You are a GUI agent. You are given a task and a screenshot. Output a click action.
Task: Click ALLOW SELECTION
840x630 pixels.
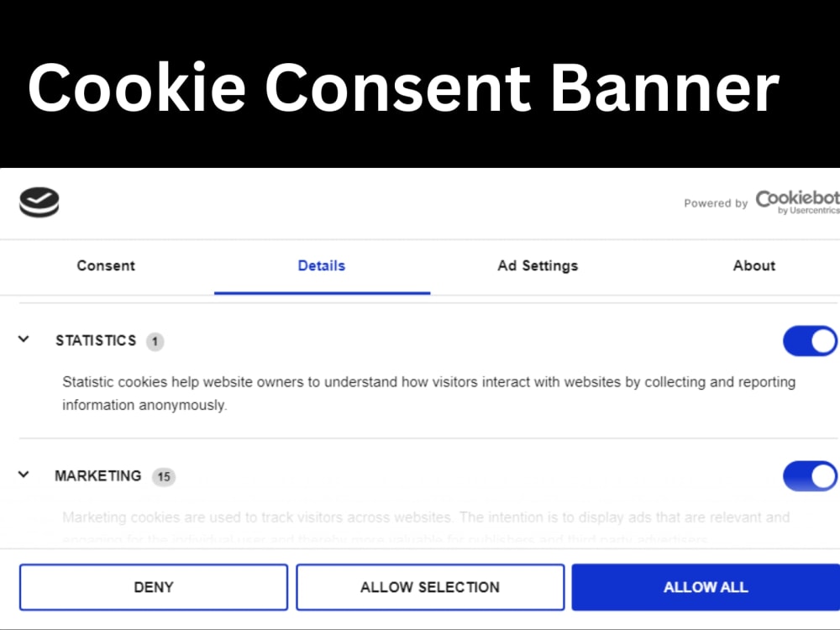429,587
